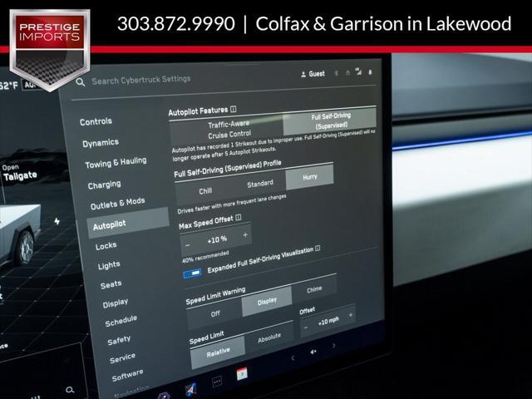Set driving profile to Hurry

[x=310, y=177]
